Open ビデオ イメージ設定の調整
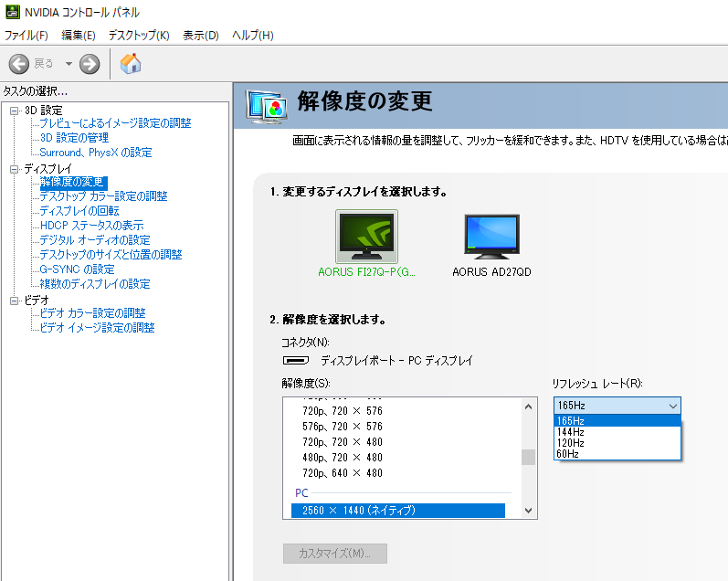Image resolution: width=728 pixels, height=581 pixels. pyautogui.click(x=97, y=328)
